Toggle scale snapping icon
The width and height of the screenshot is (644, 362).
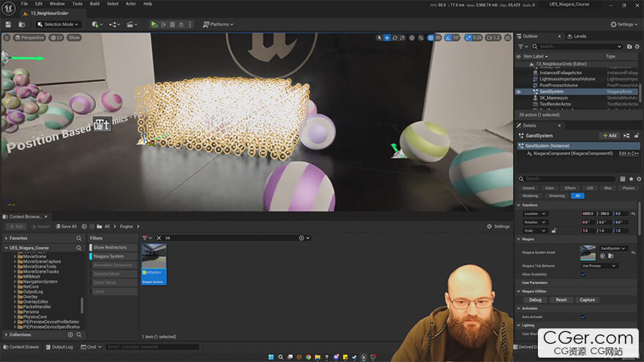point(468,38)
